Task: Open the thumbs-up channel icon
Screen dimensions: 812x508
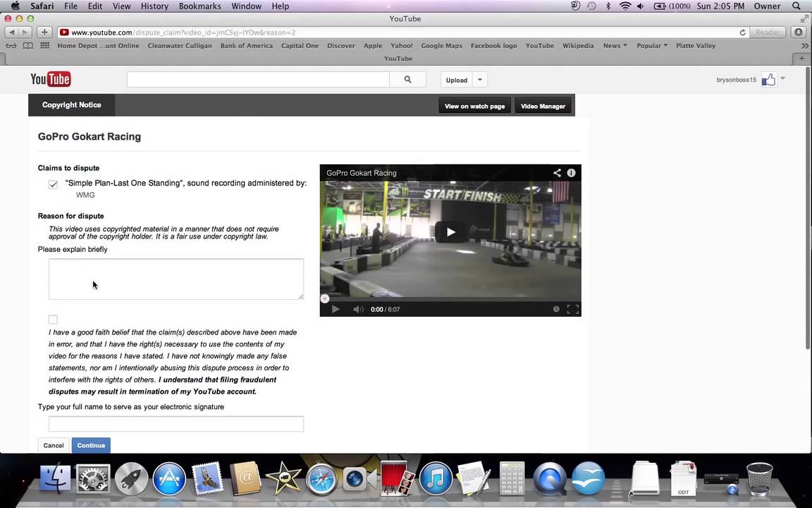Action: 768,80
